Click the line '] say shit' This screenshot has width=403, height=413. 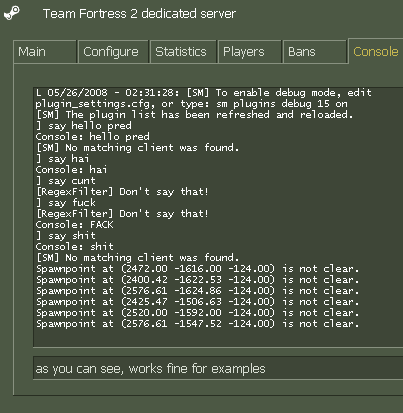click(66, 236)
